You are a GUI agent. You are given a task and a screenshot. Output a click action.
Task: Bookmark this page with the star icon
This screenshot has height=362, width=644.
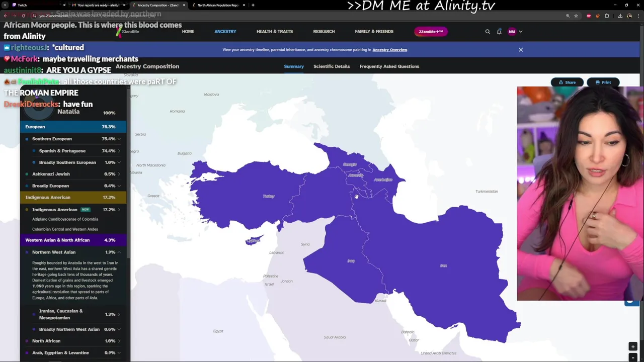pyautogui.click(x=577, y=16)
